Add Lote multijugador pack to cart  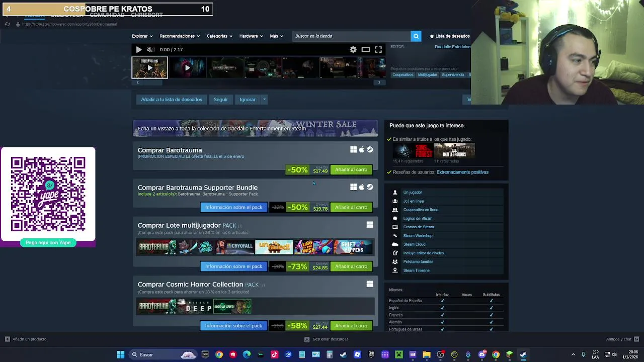(x=351, y=266)
